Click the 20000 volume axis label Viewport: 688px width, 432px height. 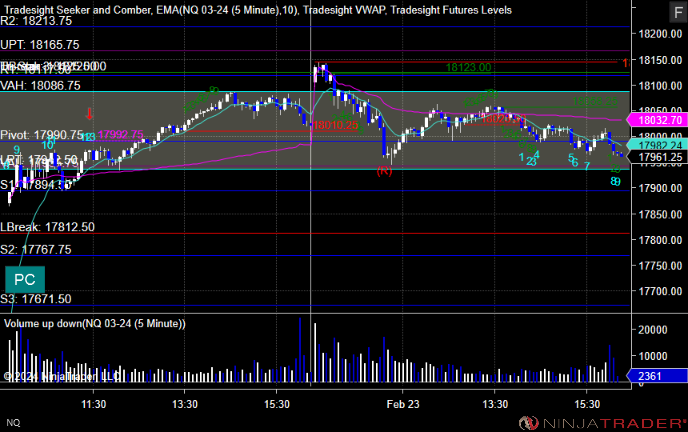(653, 330)
